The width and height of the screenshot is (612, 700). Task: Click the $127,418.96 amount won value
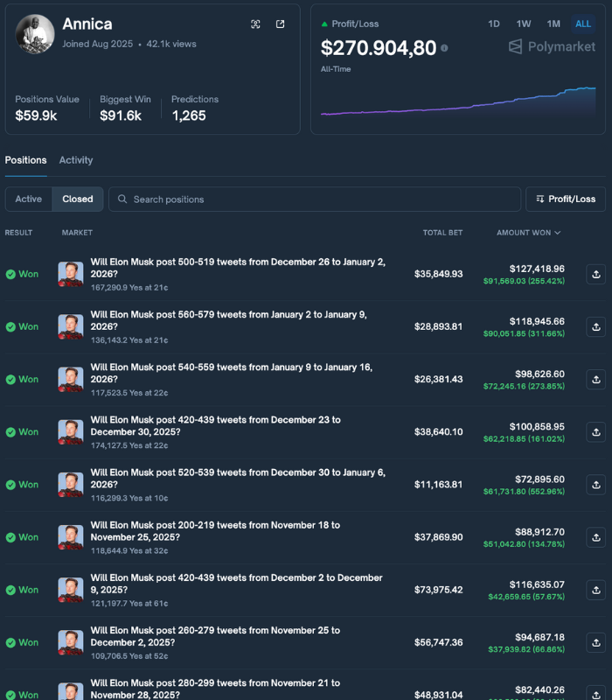pyautogui.click(x=537, y=269)
